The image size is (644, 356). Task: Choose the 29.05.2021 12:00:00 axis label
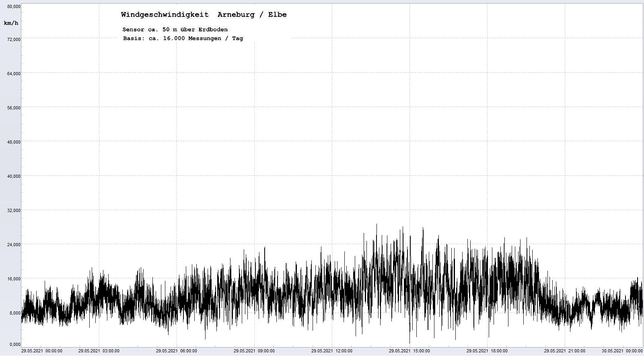coord(332,351)
